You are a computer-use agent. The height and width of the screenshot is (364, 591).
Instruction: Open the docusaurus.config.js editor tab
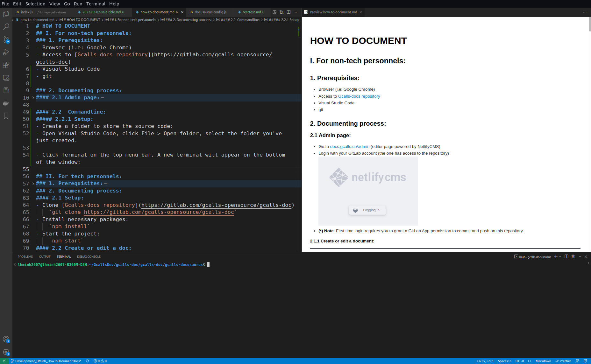pyautogui.click(x=210, y=12)
